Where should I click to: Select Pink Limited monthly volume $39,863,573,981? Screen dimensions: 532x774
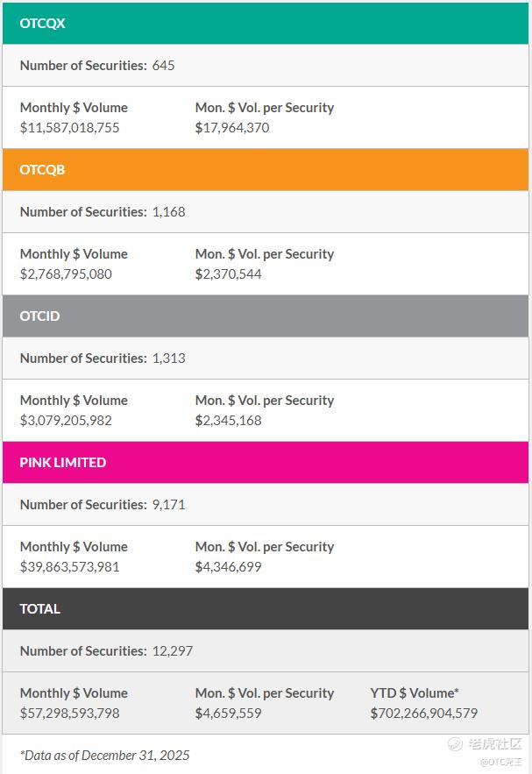click(x=69, y=567)
